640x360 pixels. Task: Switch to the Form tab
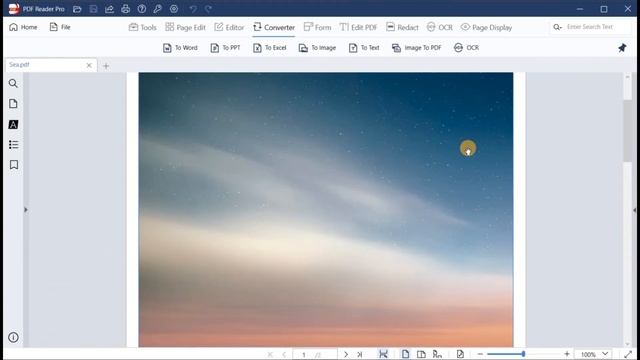click(318, 27)
